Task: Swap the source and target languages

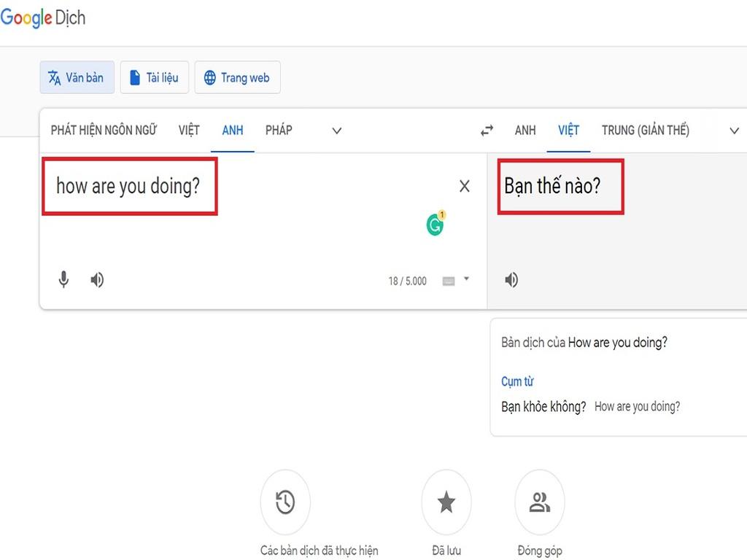Action: pyautogui.click(x=487, y=131)
